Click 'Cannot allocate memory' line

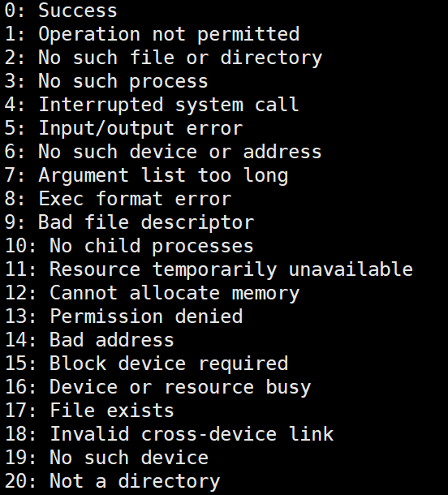point(152,293)
